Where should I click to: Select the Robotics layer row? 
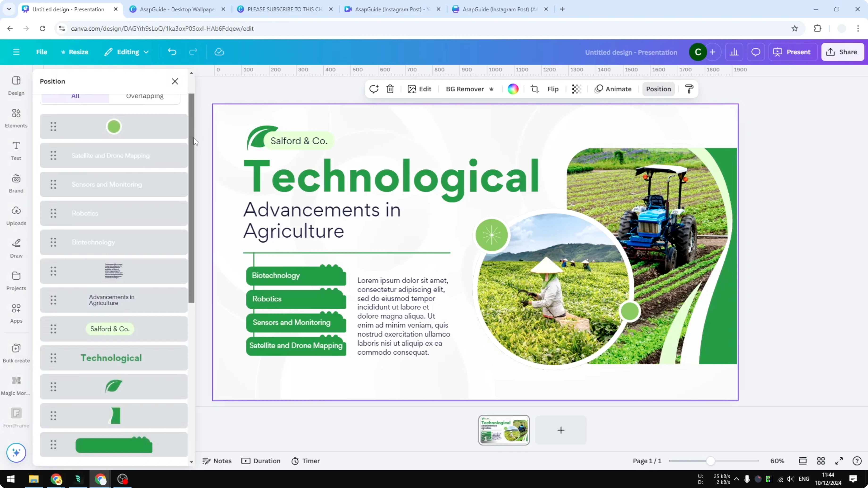pos(113,214)
